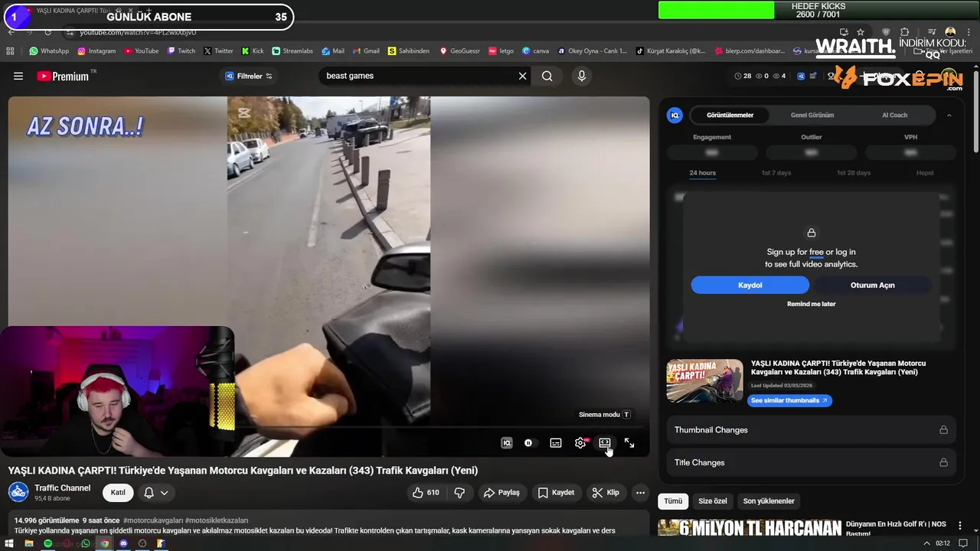The width and height of the screenshot is (980, 551).
Task: Open the Instagram bookmark
Action: pyautogui.click(x=96, y=51)
